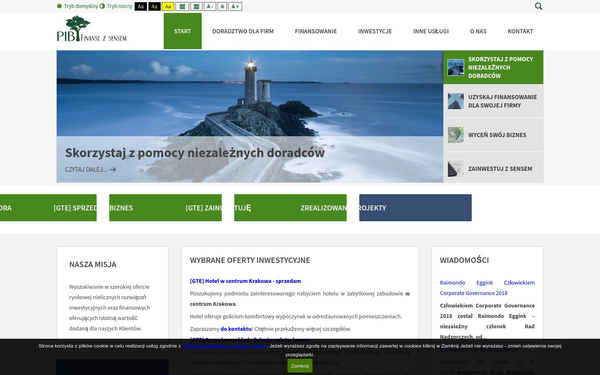Open the search magnifier icon
The image size is (600, 375).
pyautogui.click(x=538, y=6)
